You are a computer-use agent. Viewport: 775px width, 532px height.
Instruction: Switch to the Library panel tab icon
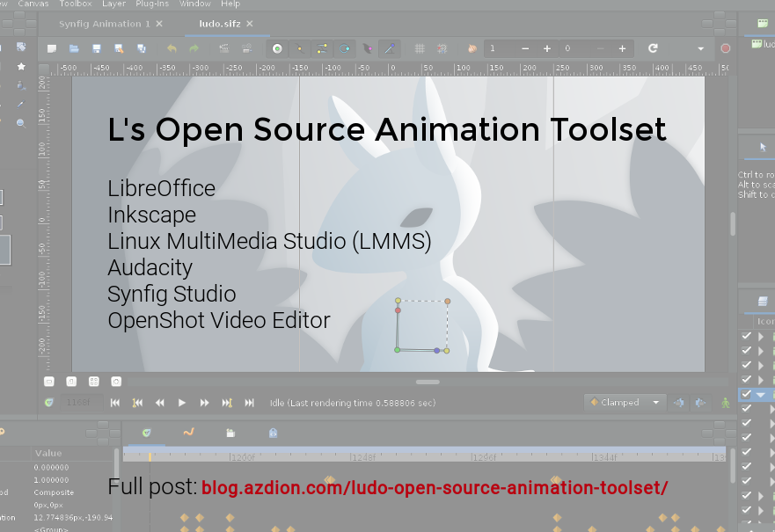(230, 434)
